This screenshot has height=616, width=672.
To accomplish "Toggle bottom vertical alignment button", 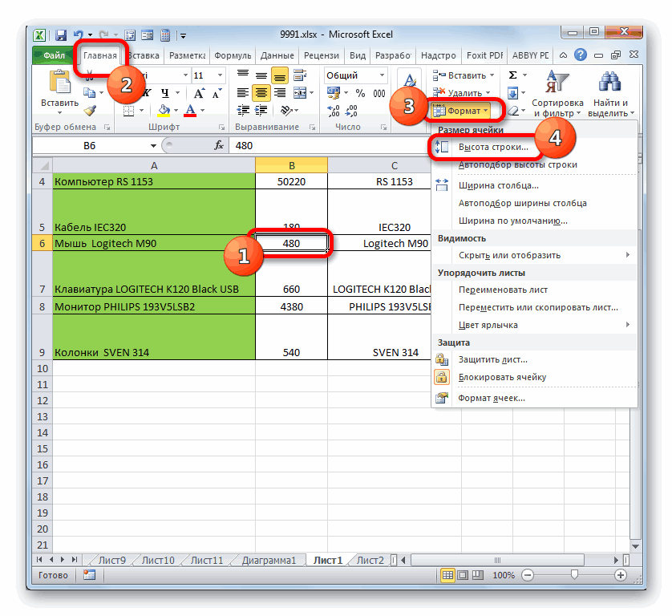I will click(279, 76).
